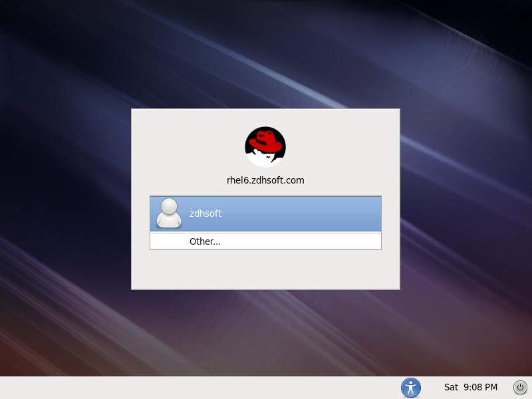Click the zdhsoft user avatar icon
532x399 pixels.
(169, 213)
